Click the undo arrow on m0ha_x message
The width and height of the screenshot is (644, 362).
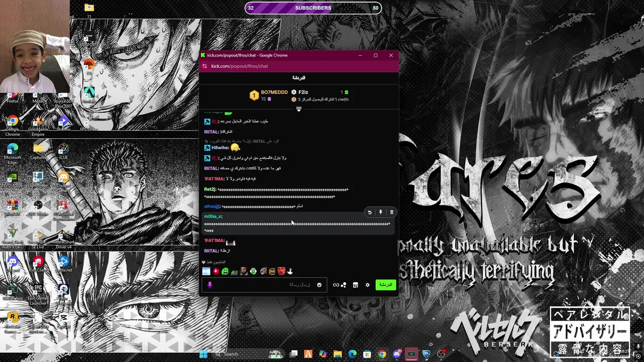369,212
